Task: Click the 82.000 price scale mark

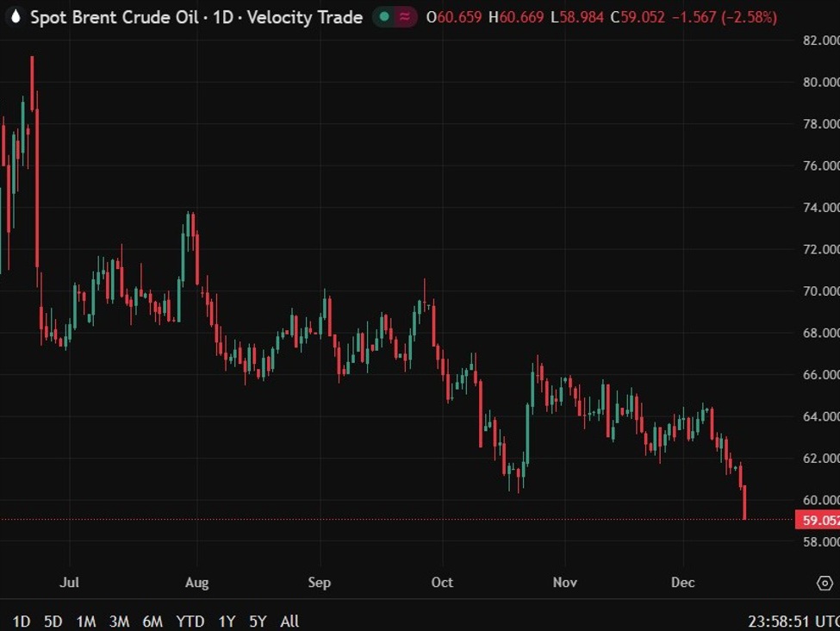Action: (818, 39)
